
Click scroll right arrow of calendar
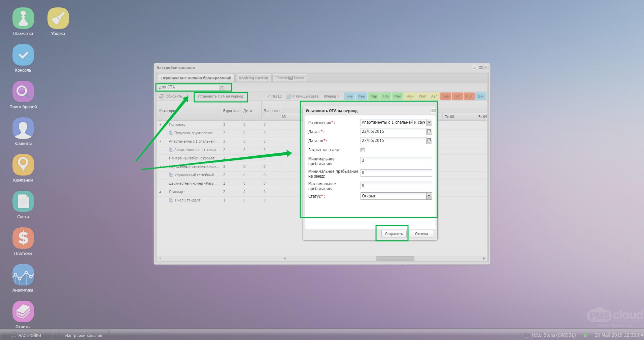484,258
